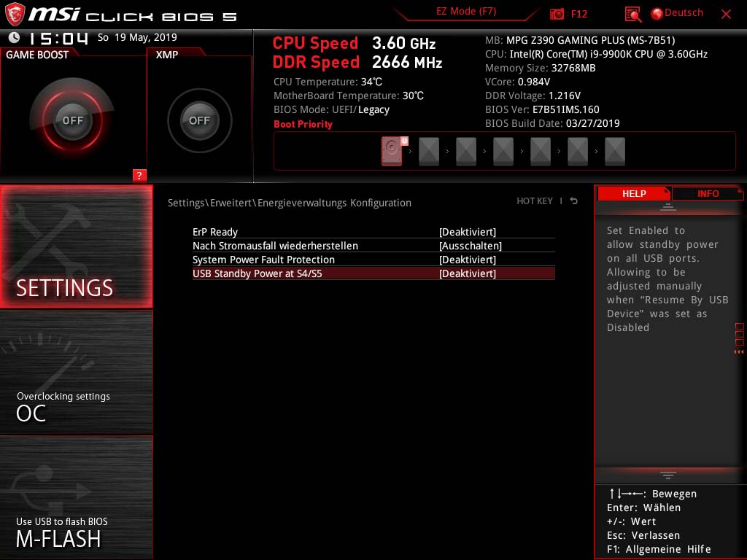Click the BIOS Ver E7B51IMS.160 text
The height and width of the screenshot is (560, 747).
(x=542, y=109)
